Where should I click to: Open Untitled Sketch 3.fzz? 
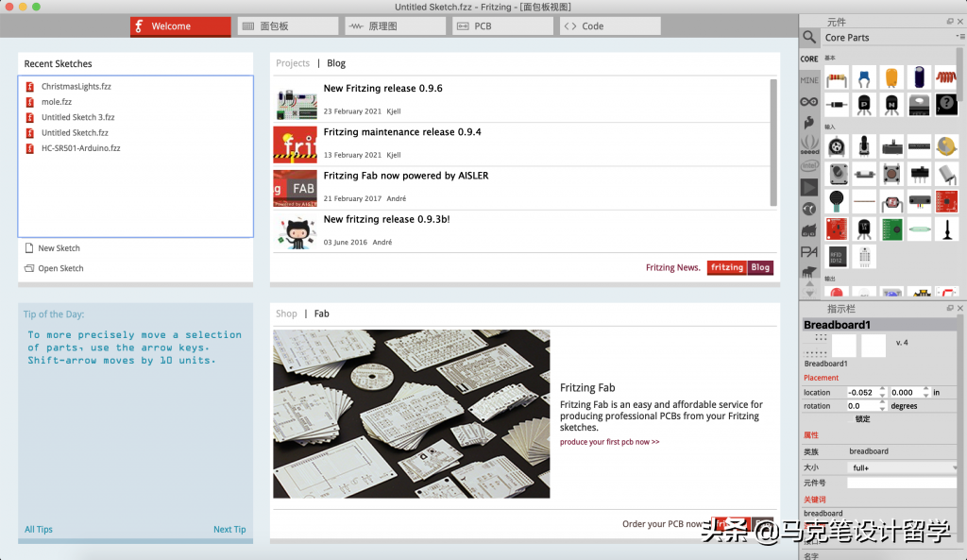(x=77, y=117)
